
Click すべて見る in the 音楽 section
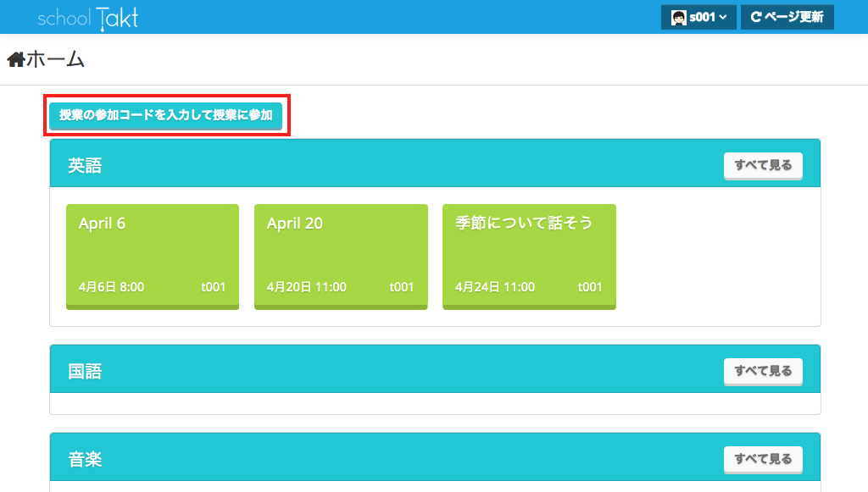(x=763, y=459)
